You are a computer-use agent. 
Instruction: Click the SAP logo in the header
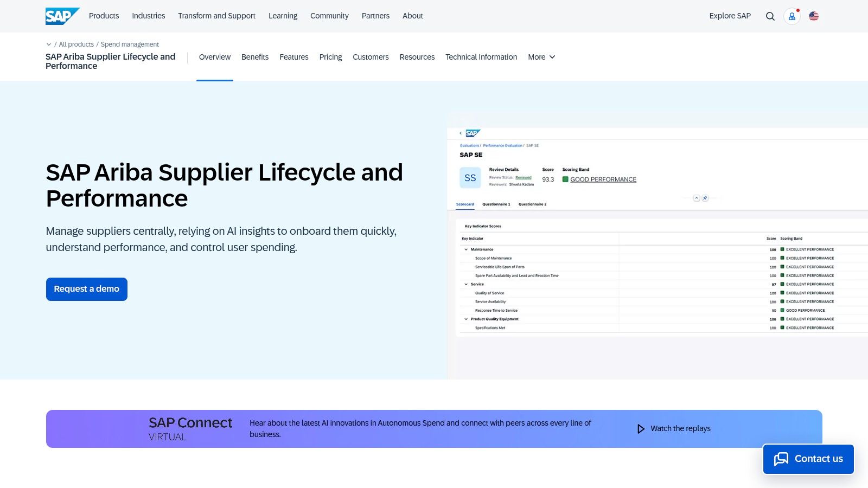pos(62,16)
